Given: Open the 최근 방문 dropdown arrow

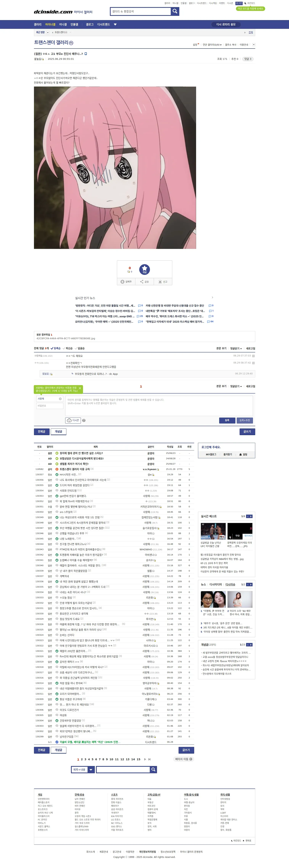Looking at the screenshot, I should pos(48,32).
